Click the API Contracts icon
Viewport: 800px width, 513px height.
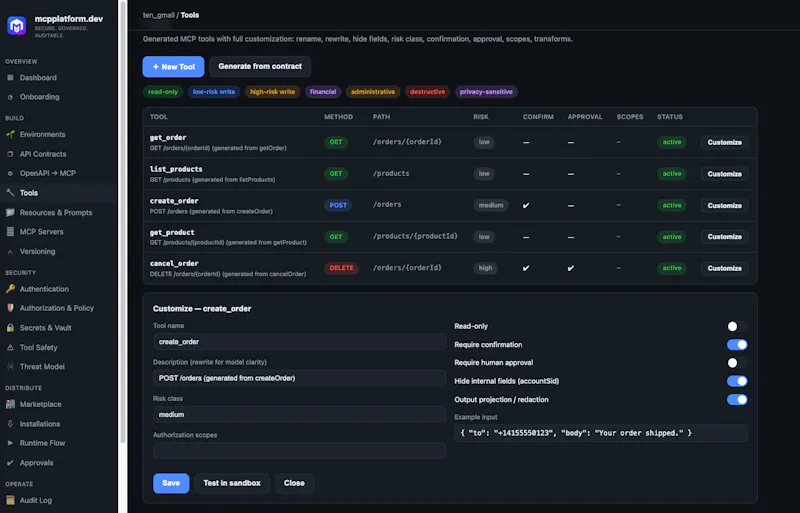[10, 154]
